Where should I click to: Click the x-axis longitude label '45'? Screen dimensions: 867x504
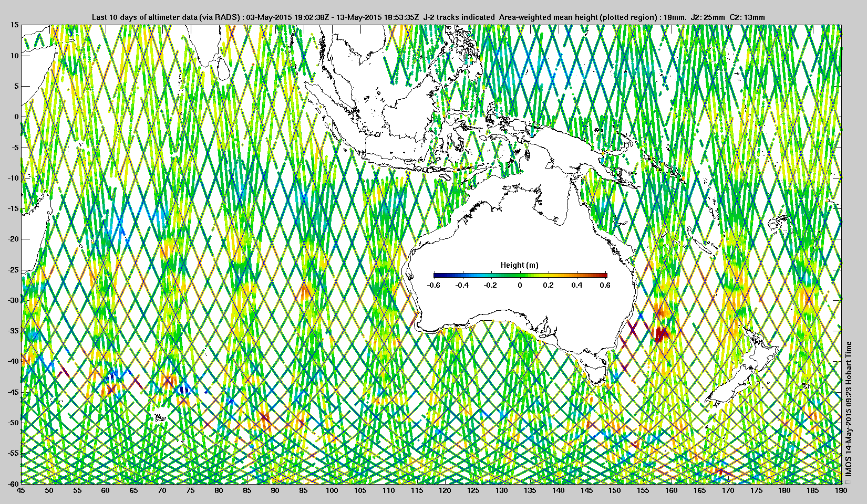(20, 490)
